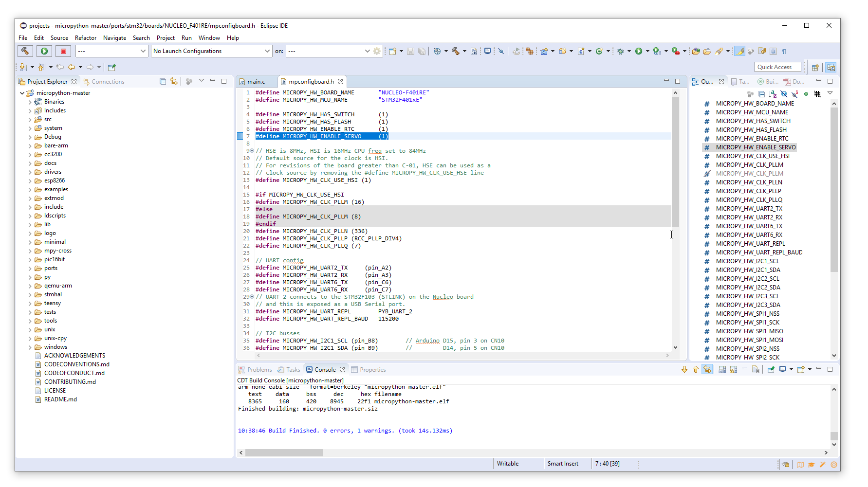The height and width of the screenshot is (487, 868).
Task: Click console Previous Error up arrow
Action: 696,369
